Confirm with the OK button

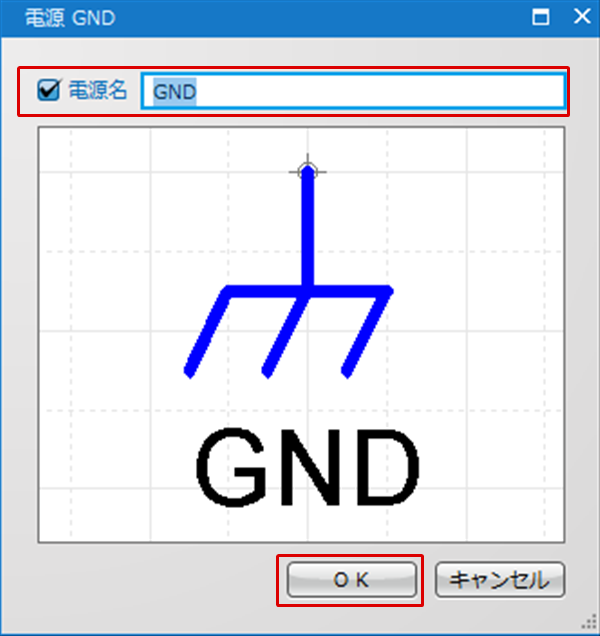pos(351,580)
